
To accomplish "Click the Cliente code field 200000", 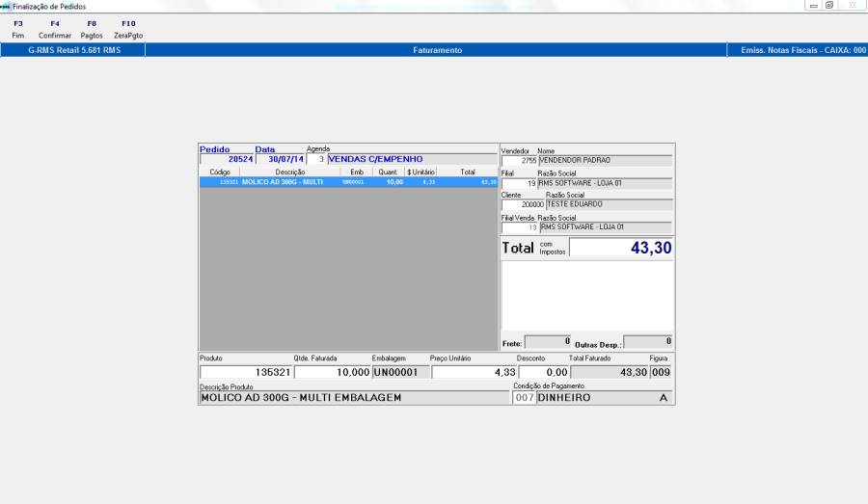I will pos(523,204).
